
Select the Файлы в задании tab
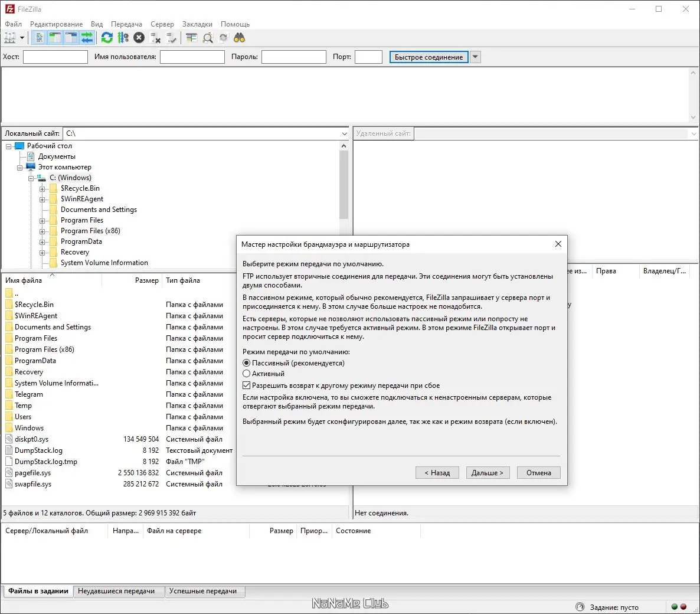38,591
